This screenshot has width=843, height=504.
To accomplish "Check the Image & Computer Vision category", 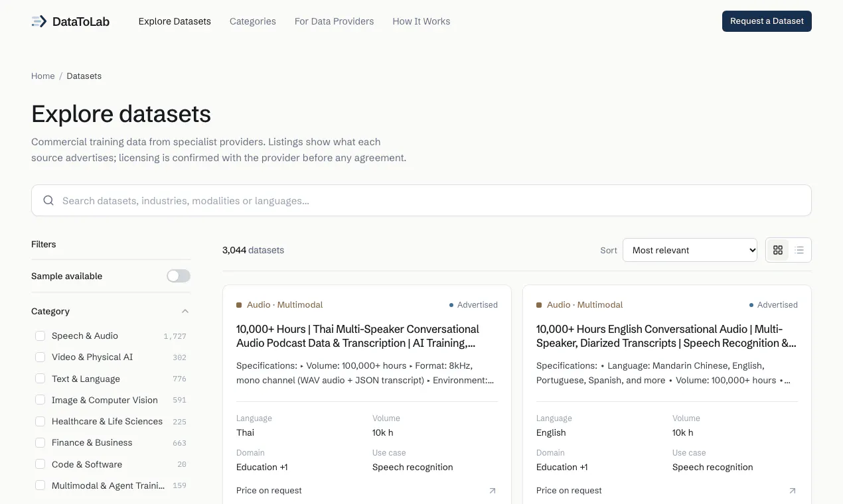I will pyautogui.click(x=40, y=400).
